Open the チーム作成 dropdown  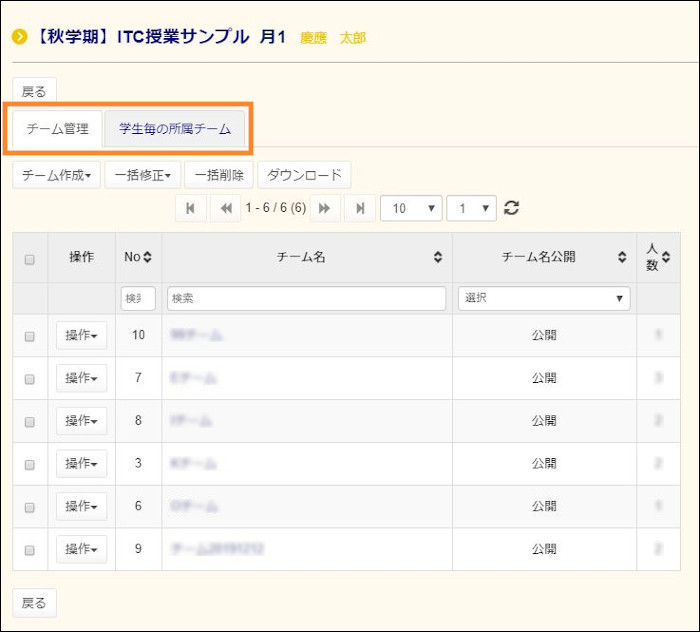[x=56, y=175]
